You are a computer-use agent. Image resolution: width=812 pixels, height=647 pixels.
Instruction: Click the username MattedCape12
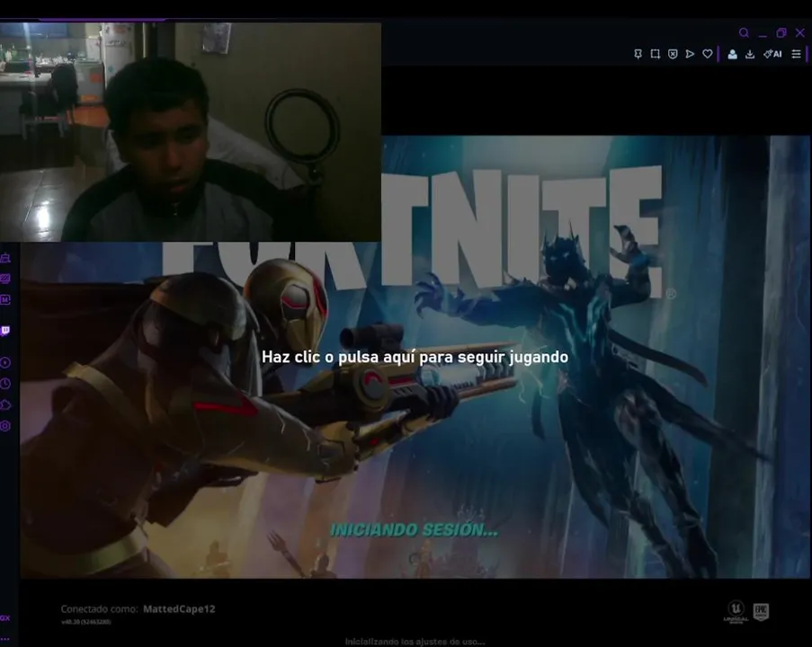(179, 608)
